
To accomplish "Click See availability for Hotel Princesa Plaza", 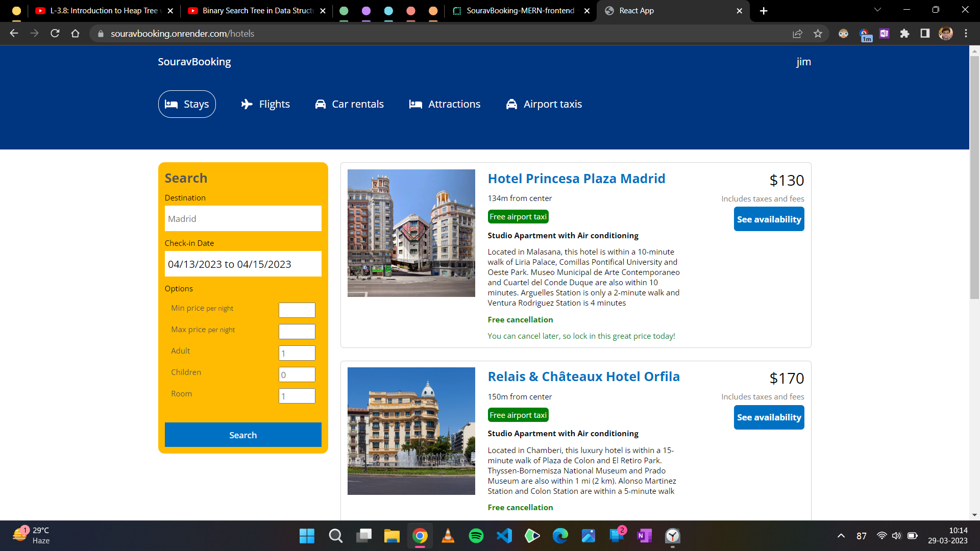I will [x=769, y=219].
